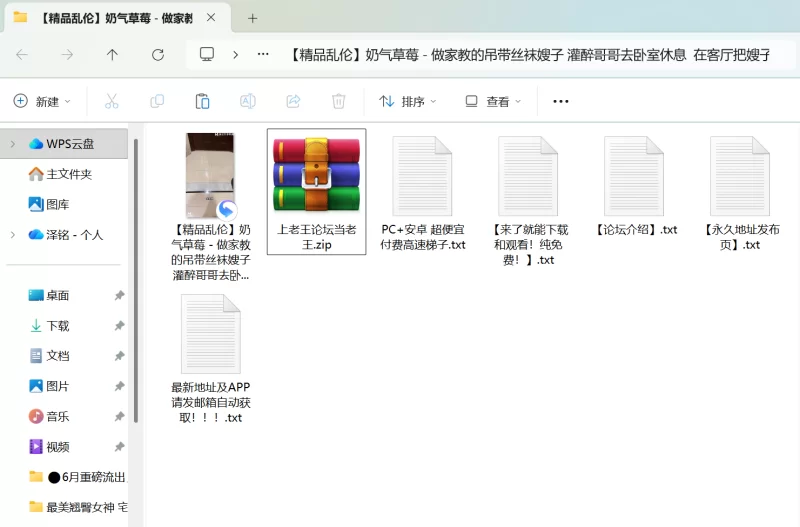Image resolution: width=800 pixels, height=527 pixels.
Task: Click the Share icon in toolbar
Action: 293,101
